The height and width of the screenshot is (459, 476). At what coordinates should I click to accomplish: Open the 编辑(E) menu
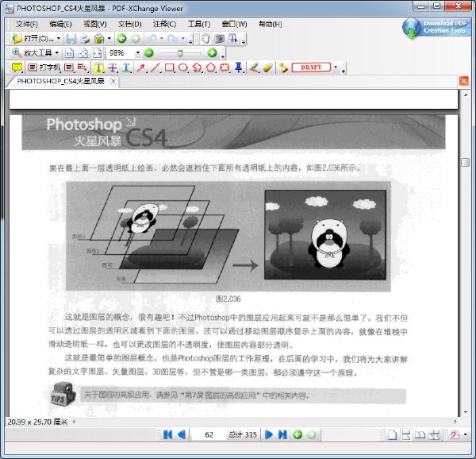[x=61, y=24]
